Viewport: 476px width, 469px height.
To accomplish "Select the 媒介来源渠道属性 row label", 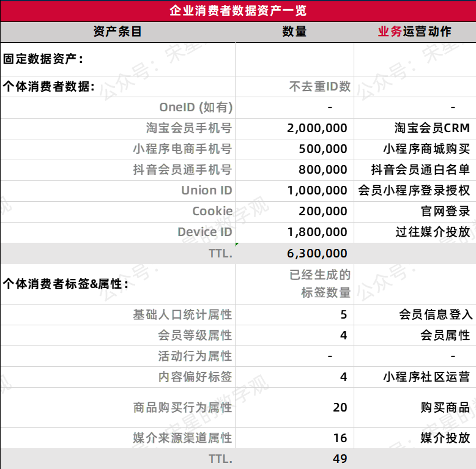I will [182, 438].
